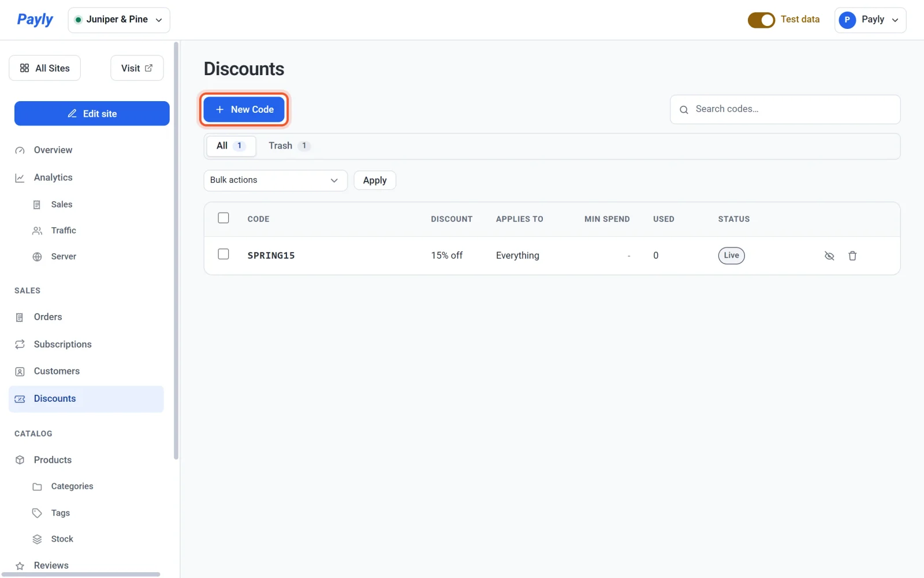Open Reviews page

tap(87, 565)
